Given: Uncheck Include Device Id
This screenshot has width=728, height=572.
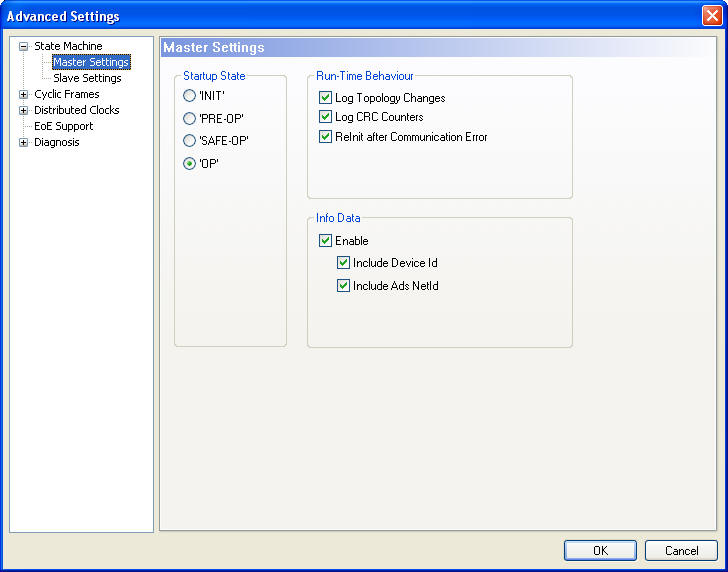Looking at the screenshot, I should click(x=344, y=263).
